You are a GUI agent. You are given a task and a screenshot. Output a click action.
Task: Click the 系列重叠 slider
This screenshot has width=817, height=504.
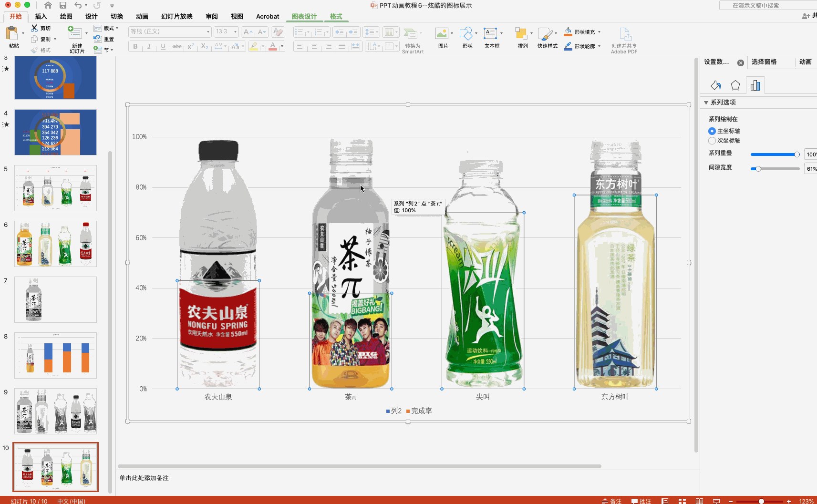(775, 154)
